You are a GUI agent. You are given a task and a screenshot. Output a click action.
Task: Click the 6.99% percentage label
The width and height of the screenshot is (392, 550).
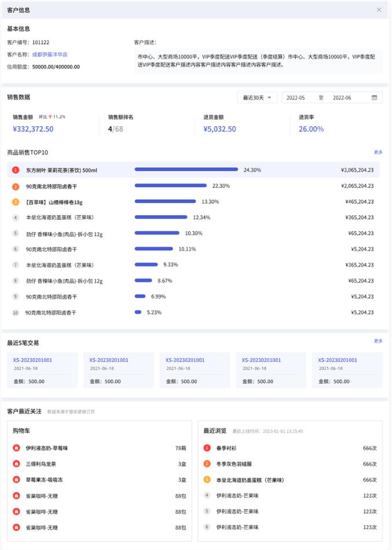tap(158, 296)
